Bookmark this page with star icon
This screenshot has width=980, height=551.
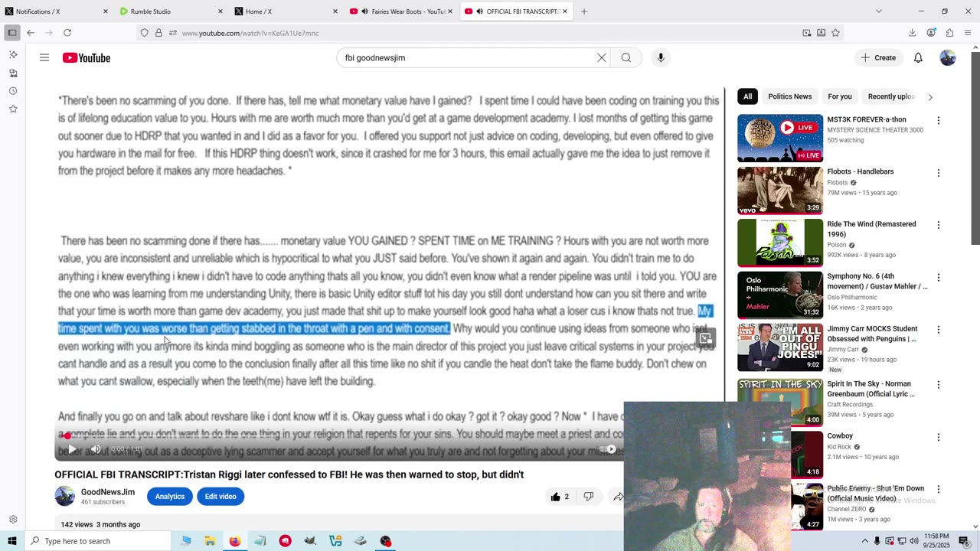835,33
